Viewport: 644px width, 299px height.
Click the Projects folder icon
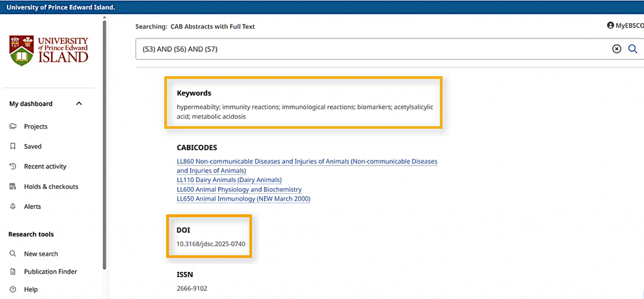coord(13,127)
